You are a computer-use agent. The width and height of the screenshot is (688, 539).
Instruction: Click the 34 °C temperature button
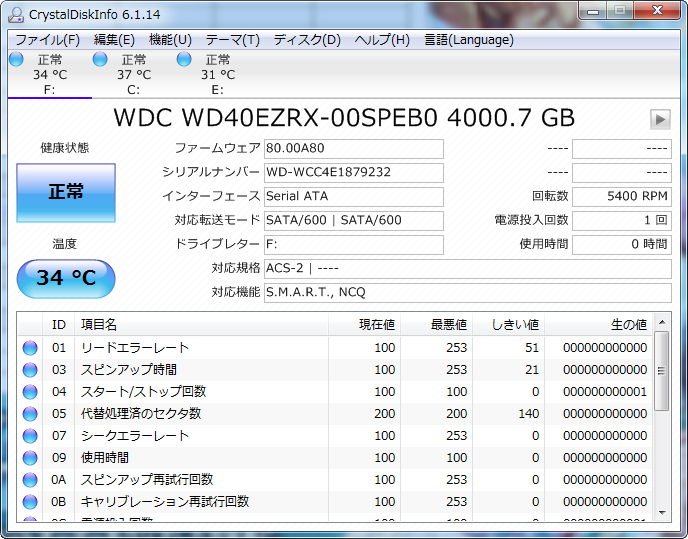click(66, 279)
